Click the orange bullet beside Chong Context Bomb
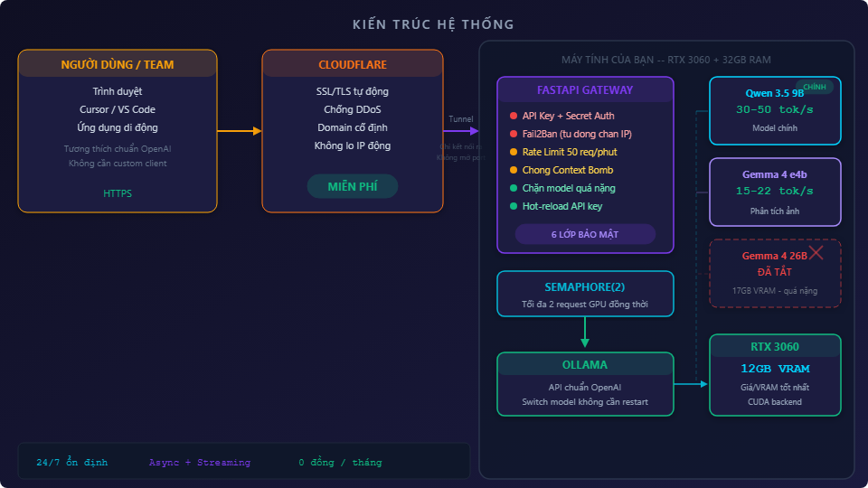 click(x=514, y=170)
